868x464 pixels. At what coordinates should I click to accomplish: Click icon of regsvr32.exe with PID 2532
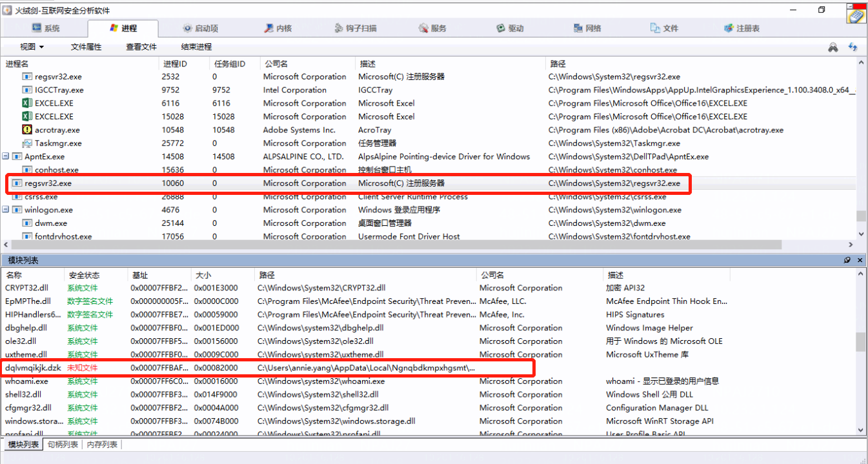tap(27, 77)
